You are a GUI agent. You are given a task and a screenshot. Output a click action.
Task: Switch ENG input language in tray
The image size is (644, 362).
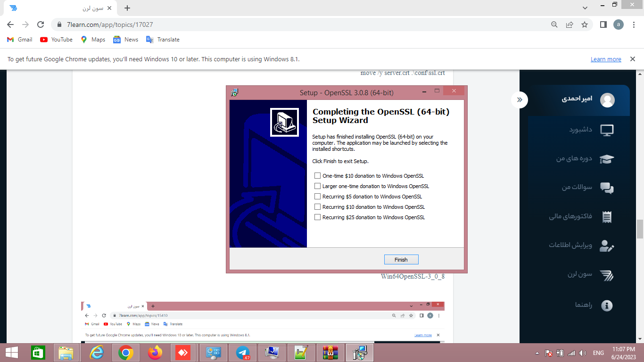(x=599, y=353)
